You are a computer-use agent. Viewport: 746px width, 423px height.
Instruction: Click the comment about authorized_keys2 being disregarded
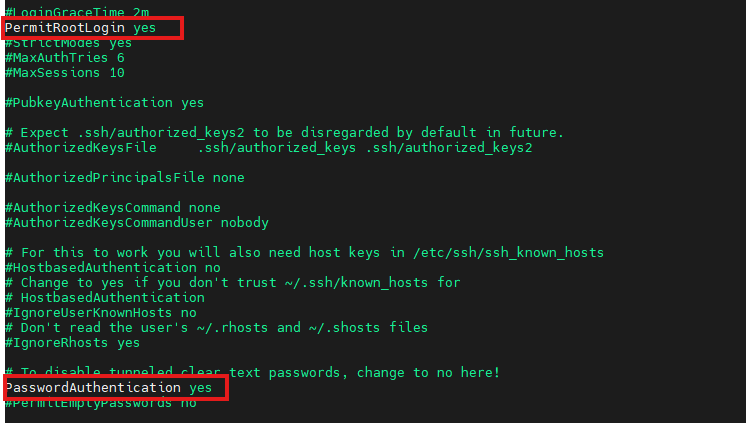(x=284, y=133)
